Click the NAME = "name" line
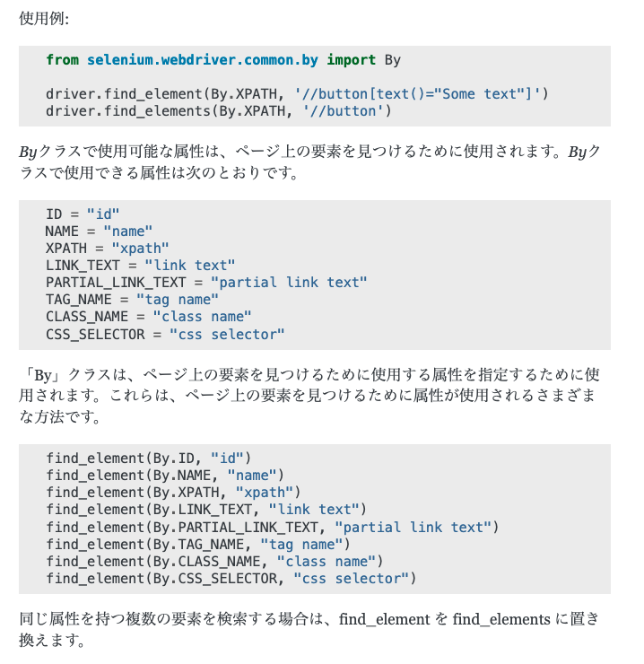 [x=100, y=231]
